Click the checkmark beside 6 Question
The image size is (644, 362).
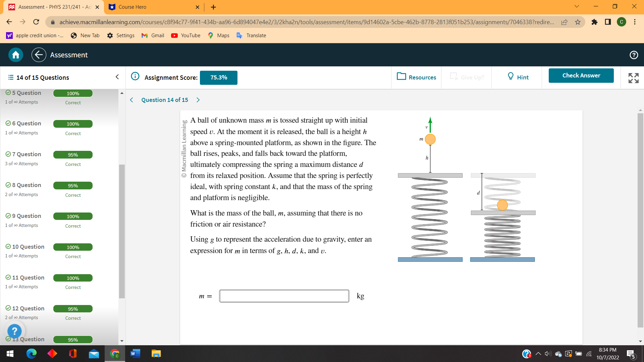[8, 123]
